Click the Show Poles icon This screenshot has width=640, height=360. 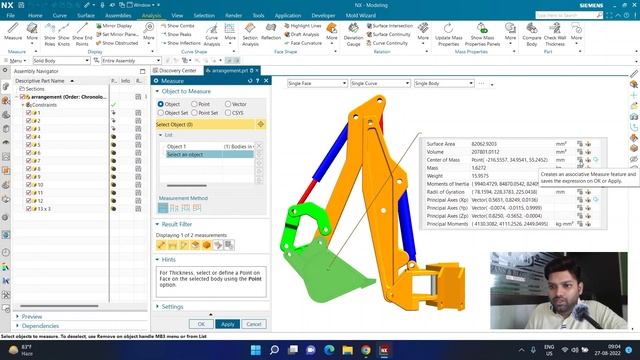point(50,34)
